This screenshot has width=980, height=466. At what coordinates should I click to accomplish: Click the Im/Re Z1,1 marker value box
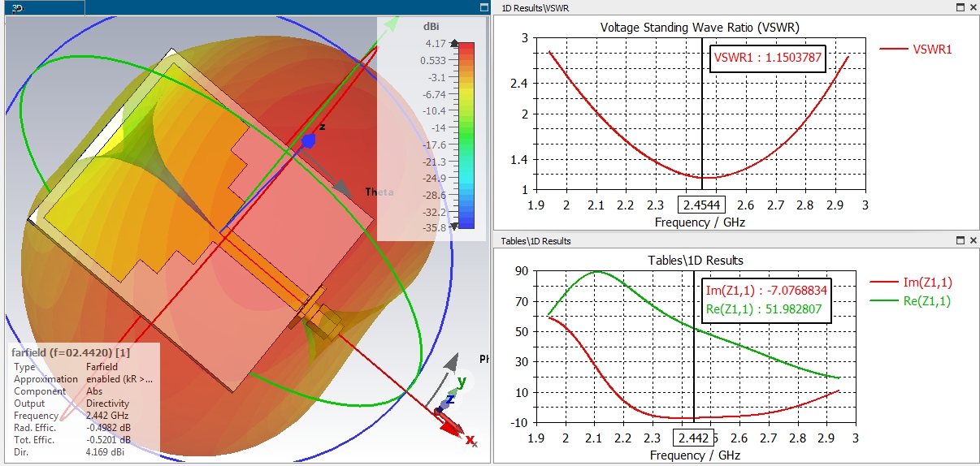click(766, 300)
